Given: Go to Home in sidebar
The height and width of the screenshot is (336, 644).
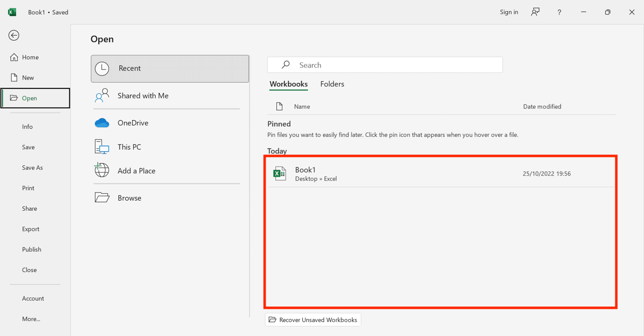Looking at the screenshot, I should (x=35, y=57).
